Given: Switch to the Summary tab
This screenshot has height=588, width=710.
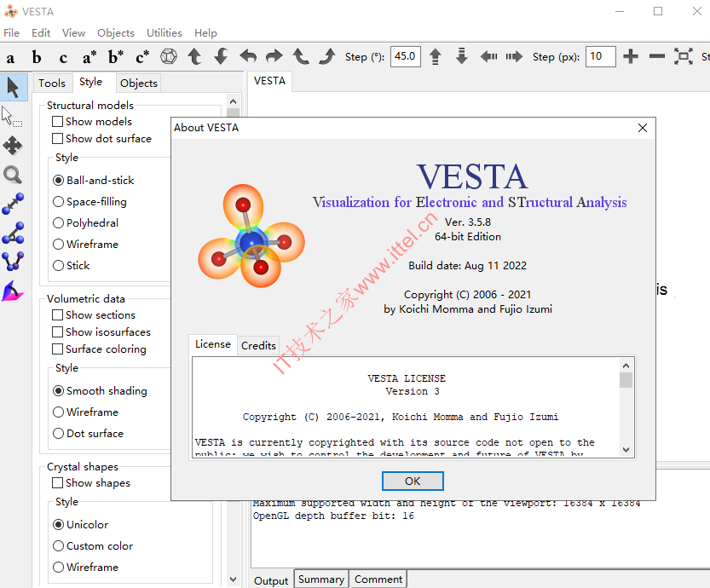Looking at the screenshot, I should 321,579.
